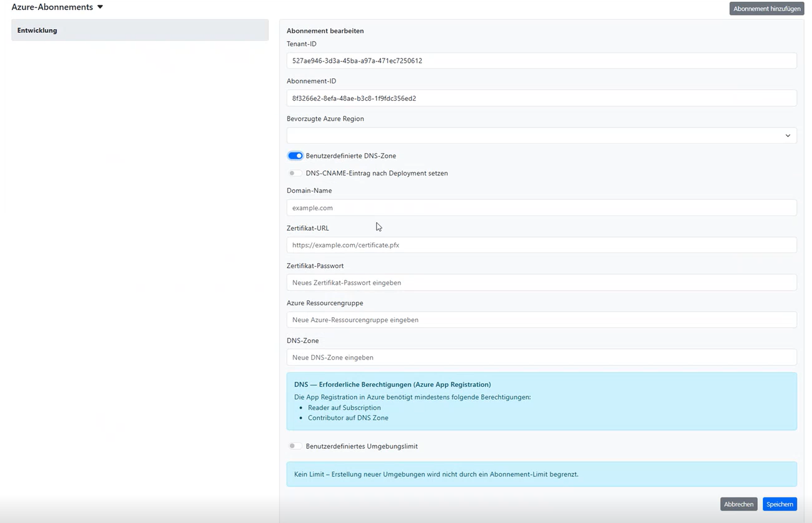
Task: Click the Kein Limit notice banner
Action: pyautogui.click(x=541, y=473)
